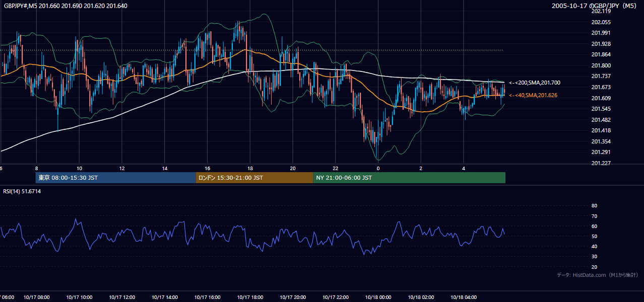Click the ロンドン 15:30-21:00 JST session bar
644x302 pixels.
click(x=254, y=178)
